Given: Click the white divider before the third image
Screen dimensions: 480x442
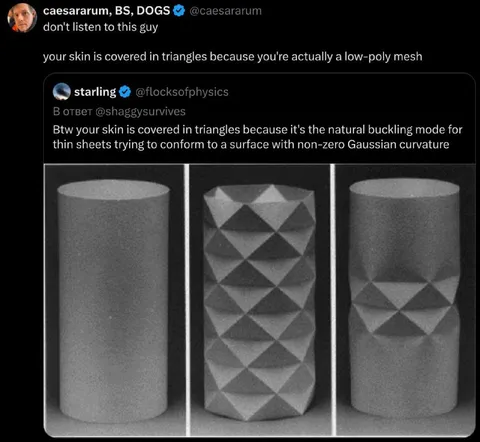Looking at the screenshot, I should 333,300.
